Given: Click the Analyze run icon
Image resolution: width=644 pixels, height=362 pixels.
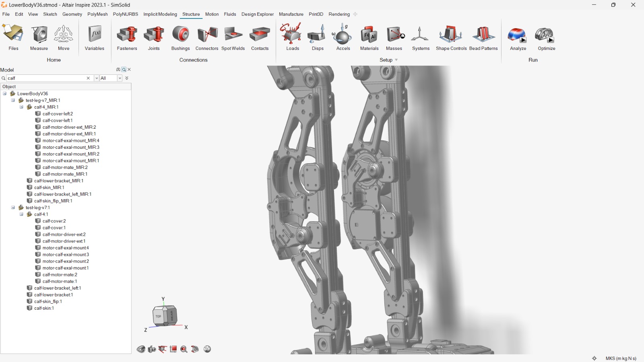Looking at the screenshot, I should [518, 35].
